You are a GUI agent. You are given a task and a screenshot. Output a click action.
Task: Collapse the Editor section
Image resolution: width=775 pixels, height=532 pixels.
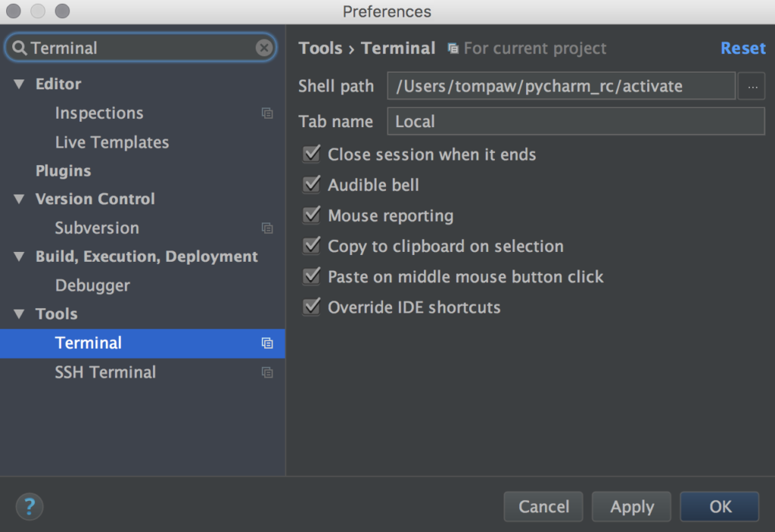(x=19, y=83)
